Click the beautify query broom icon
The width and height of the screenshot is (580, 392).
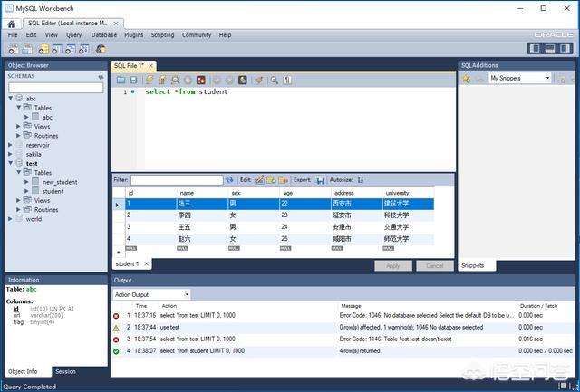(x=258, y=80)
